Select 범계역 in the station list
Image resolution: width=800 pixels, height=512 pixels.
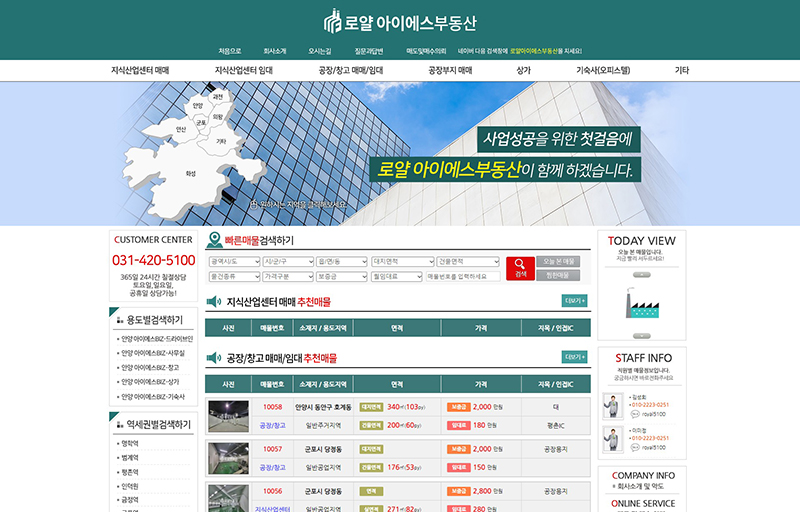[130, 457]
